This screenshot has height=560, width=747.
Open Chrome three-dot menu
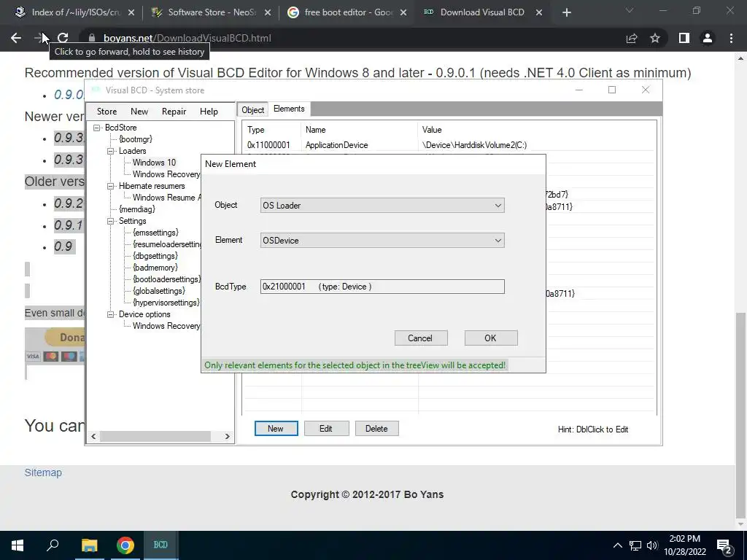(731, 38)
